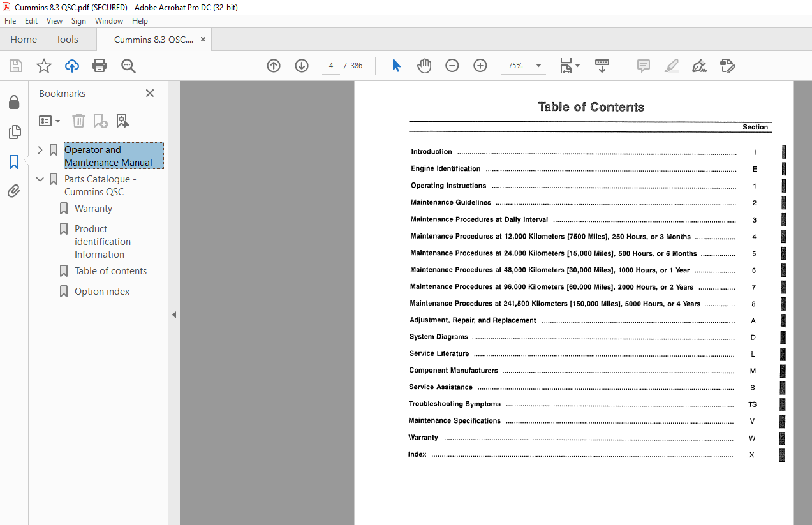This screenshot has height=525, width=812.
Task: Open the Table of contents bookmark
Action: 110,271
